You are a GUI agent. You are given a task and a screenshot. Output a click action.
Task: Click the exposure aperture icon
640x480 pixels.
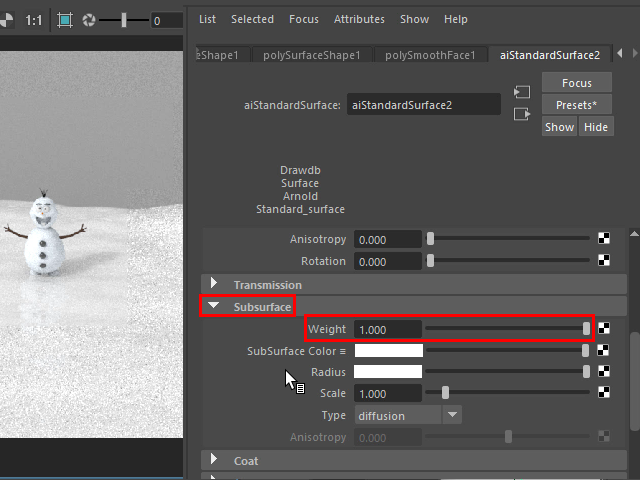click(89, 20)
